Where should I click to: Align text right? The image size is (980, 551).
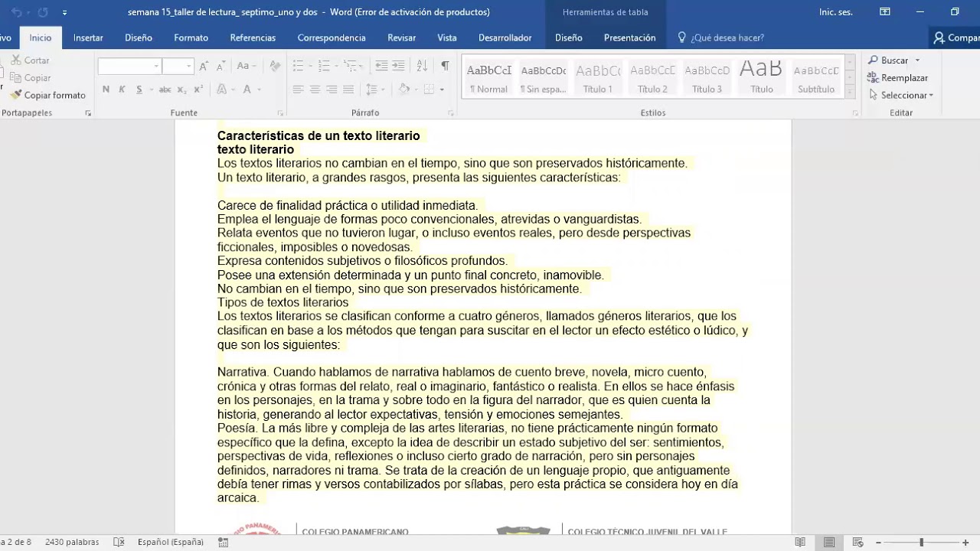332,90
